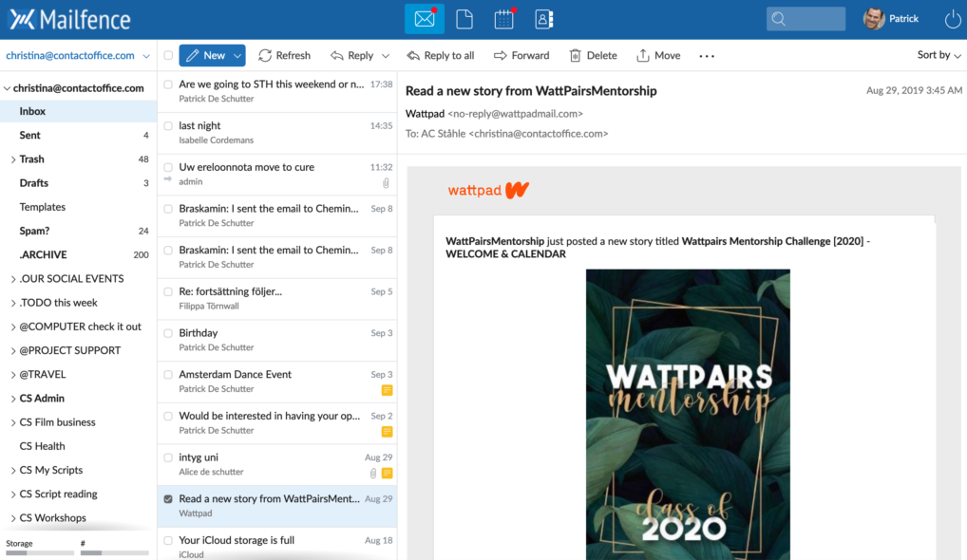Click the Storage usage bar

pyautogui.click(x=40, y=552)
